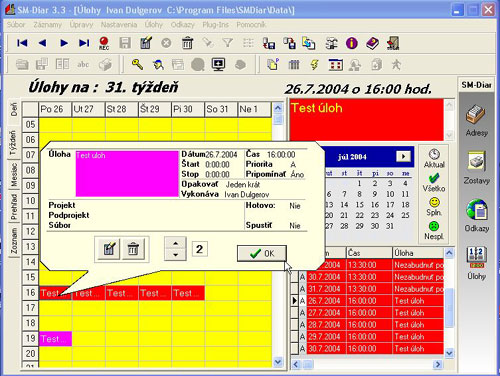Select the magenta Test task at hour 19
The width and height of the screenshot is (500, 376).
click(x=55, y=339)
